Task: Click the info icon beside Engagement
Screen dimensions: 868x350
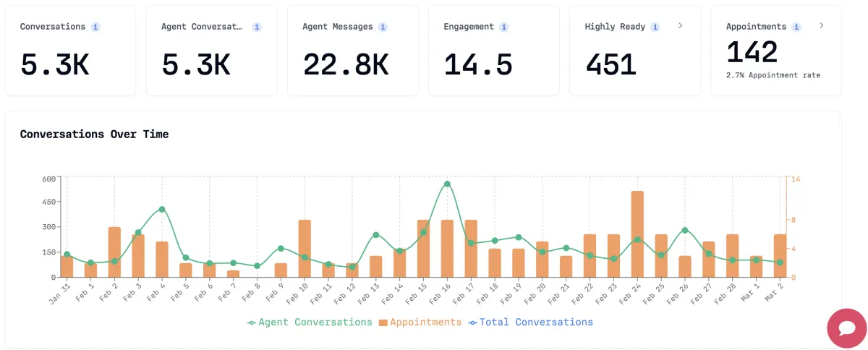Action: tap(503, 27)
